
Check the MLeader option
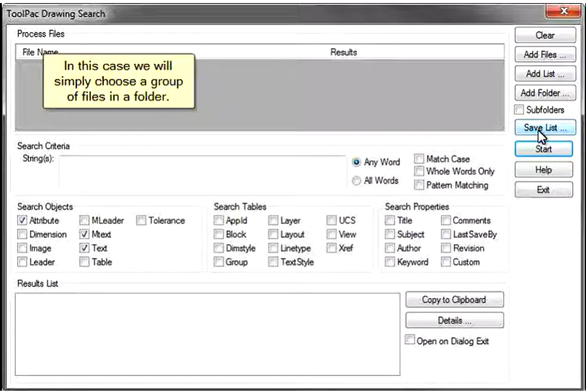pos(84,220)
